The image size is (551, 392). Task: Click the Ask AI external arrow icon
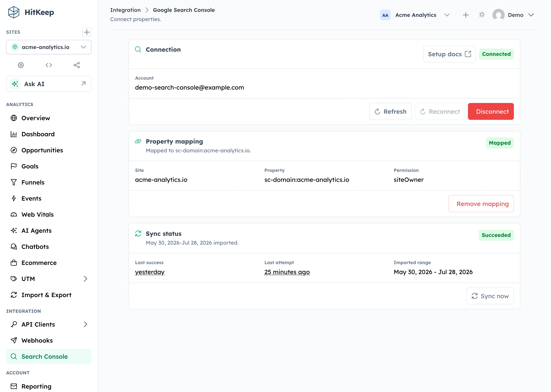83,83
